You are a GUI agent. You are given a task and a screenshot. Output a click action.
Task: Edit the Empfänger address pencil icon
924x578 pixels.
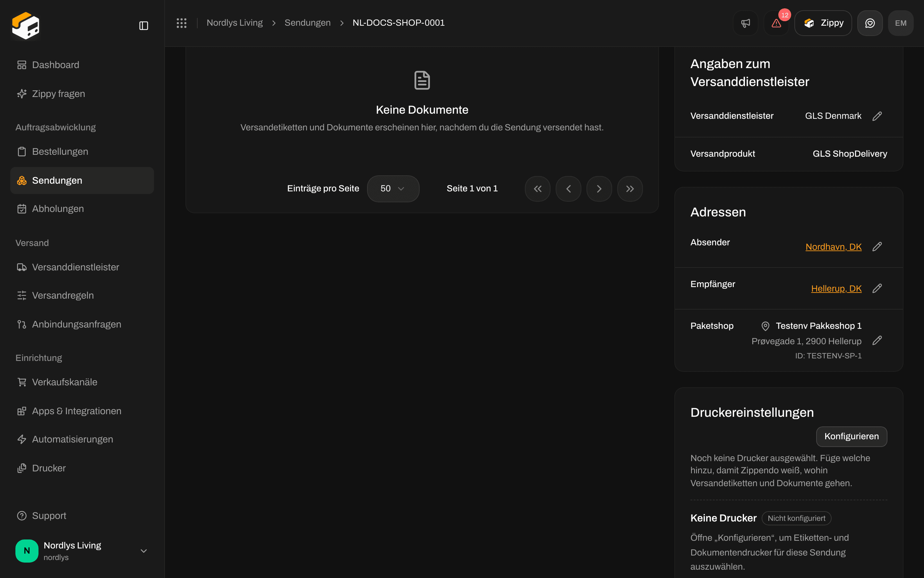pyautogui.click(x=877, y=288)
